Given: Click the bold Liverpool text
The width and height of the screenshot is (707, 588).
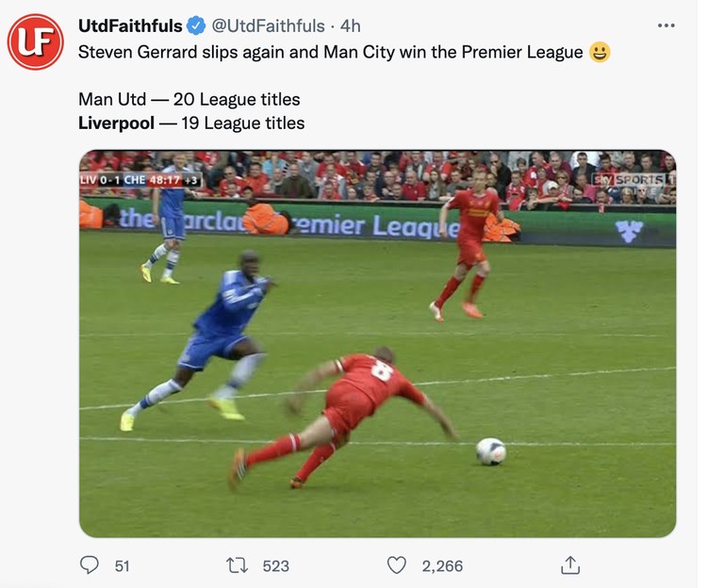Looking at the screenshot, I should (116, 123).
